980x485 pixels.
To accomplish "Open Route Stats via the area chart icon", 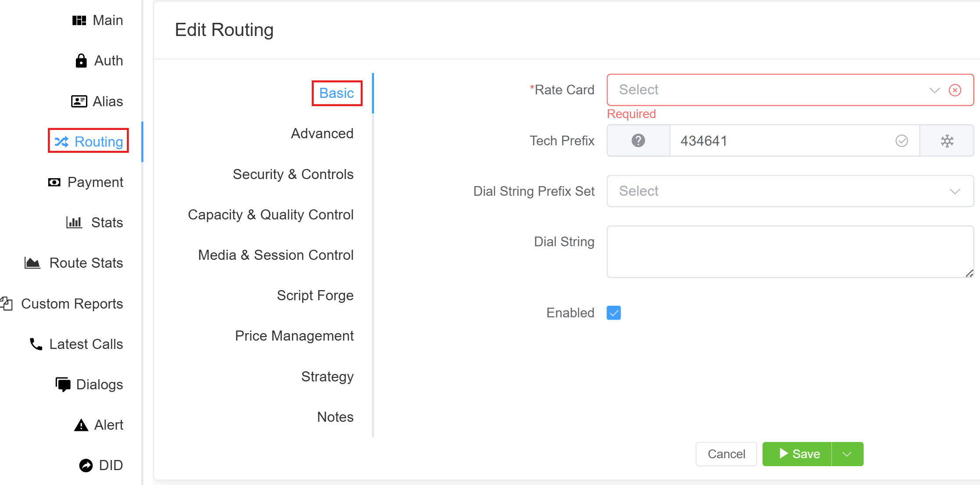I will pyautogui.click(x=32, y=263).
